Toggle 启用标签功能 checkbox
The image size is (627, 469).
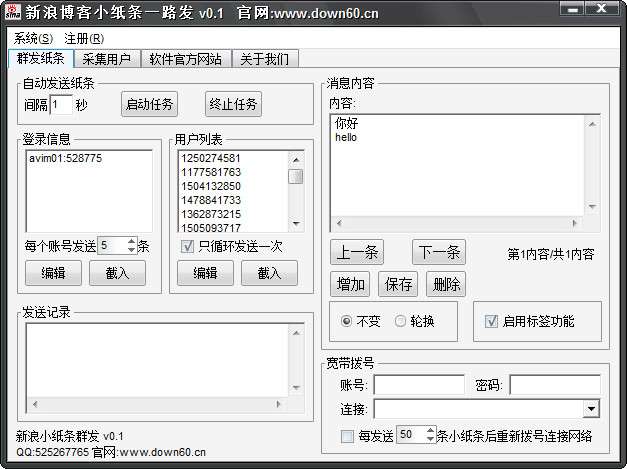pos(491,321)
